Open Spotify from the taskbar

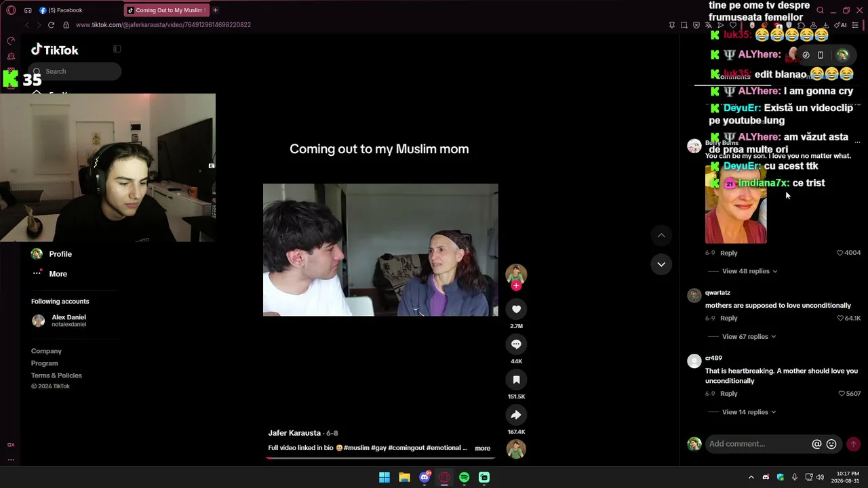[464, 477]
